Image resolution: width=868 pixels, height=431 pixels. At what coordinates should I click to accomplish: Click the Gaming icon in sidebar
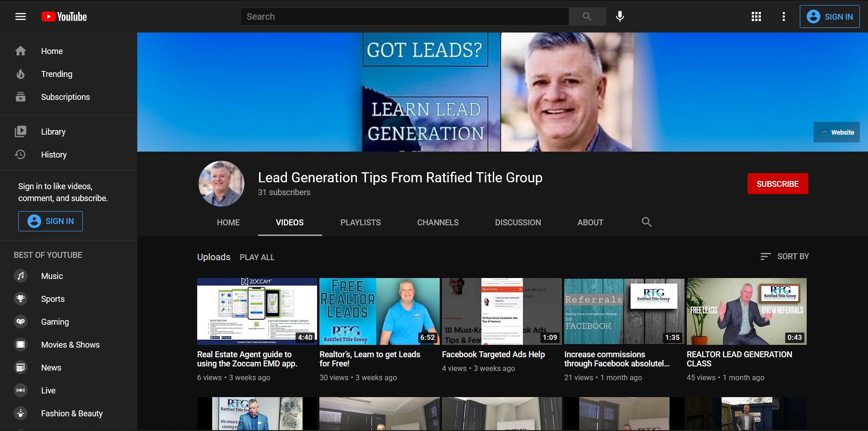pos(21,322)
